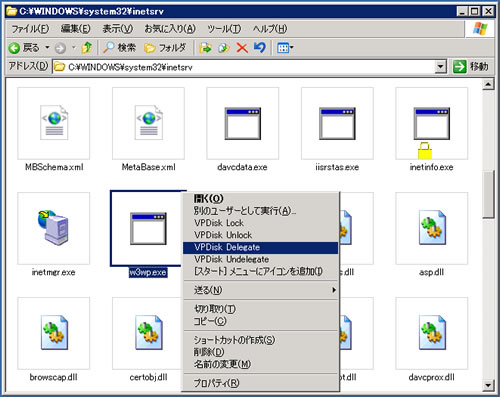The height and width of the screenshot is (397, 500).
Task: Select the inetmgr.exe file icon
Action: pos(54,228)
